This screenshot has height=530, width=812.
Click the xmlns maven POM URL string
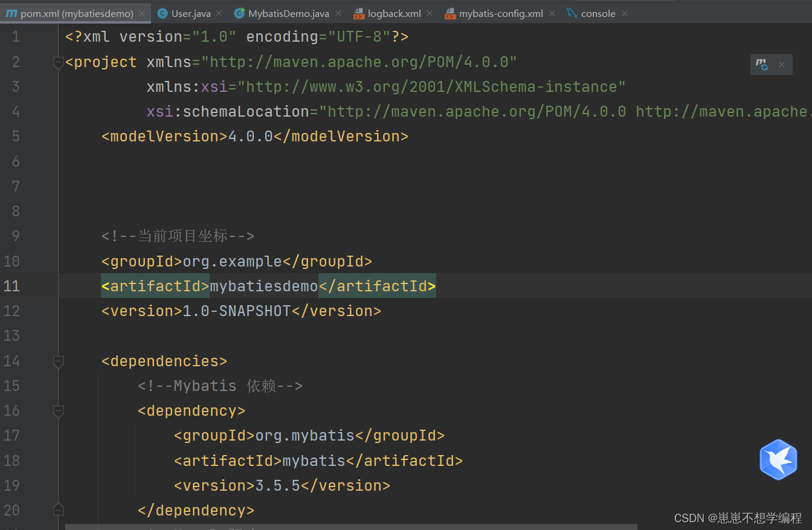tap(359, 62)
